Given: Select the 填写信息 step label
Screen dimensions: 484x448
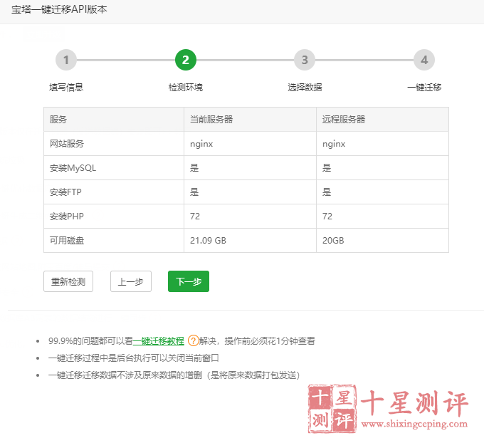Looking at the screenshot, I should coord(66,88).
